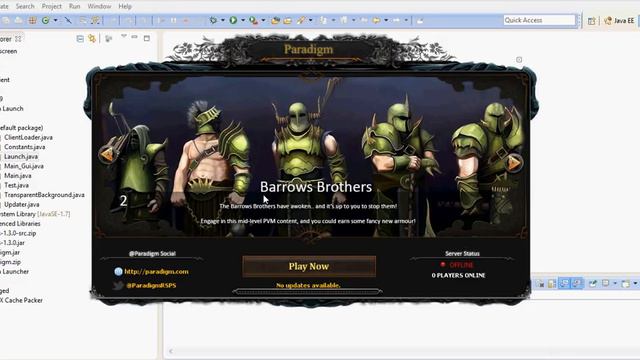640x360 pixels.
Task: Click the OFFLINE server status text
Action: coord(461,265)
